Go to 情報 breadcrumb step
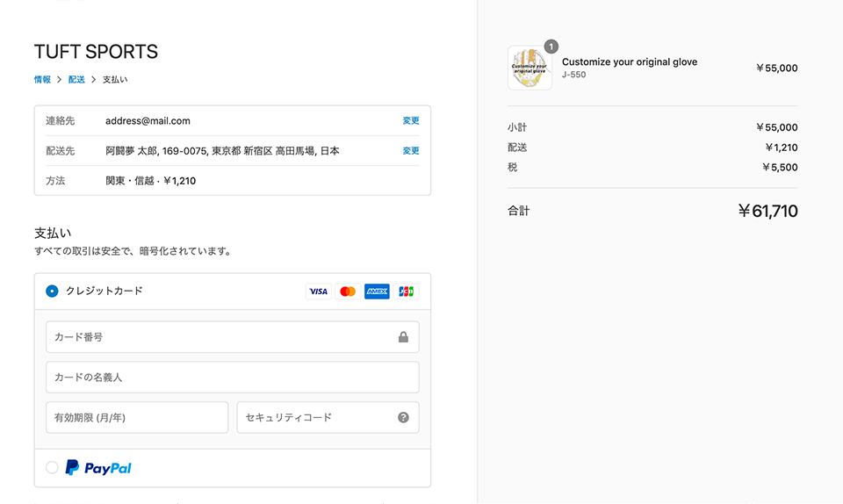 (42, 80)
